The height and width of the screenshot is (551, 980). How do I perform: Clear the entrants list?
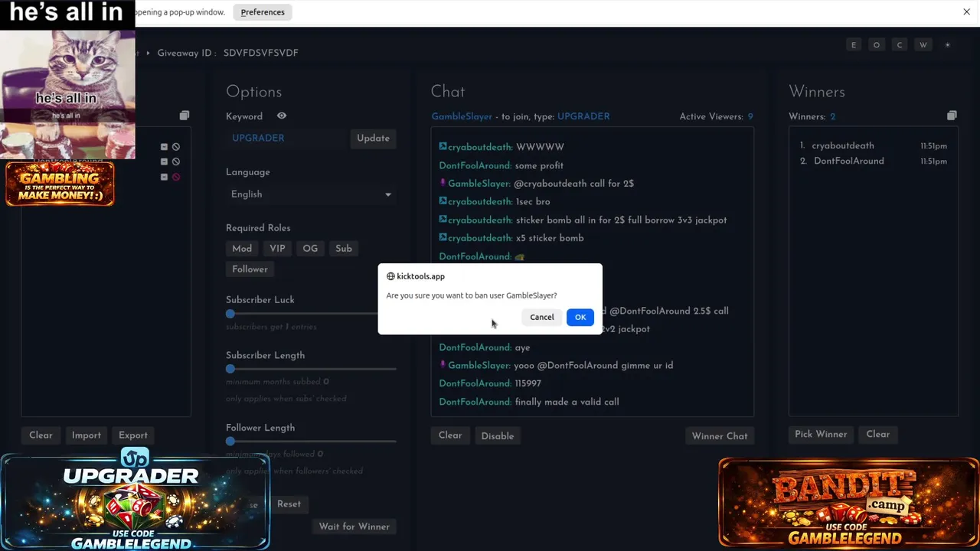[x=41, y=435]
